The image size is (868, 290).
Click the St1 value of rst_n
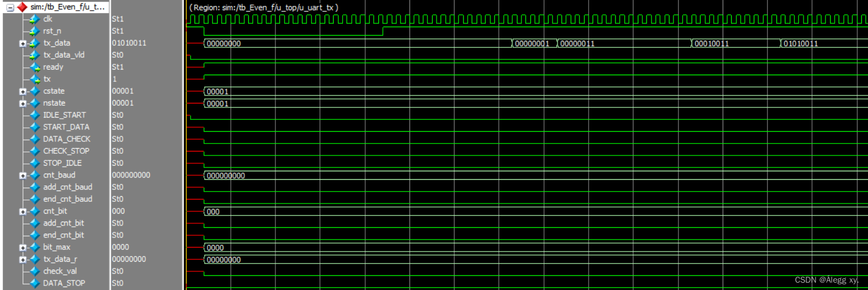coord(118,31)
